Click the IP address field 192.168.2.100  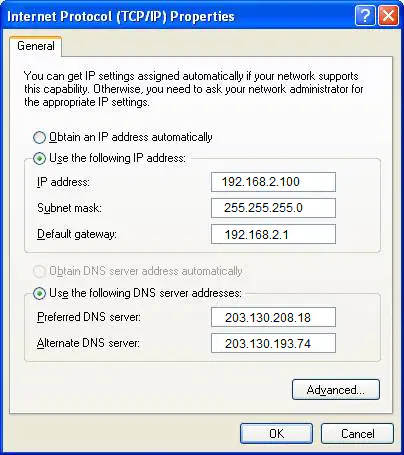(x=273, y=182)
